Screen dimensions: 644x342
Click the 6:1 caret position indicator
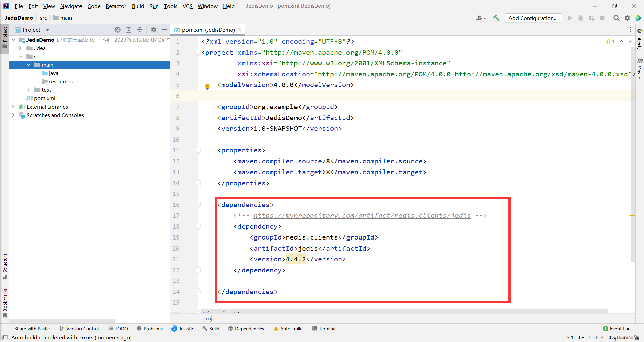[x=570, y=337]
